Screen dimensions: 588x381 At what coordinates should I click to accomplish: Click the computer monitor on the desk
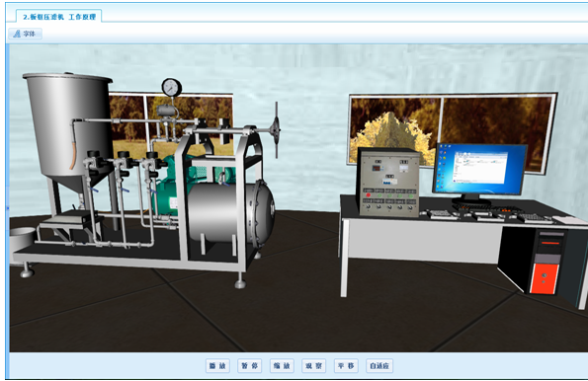(479, 173)
